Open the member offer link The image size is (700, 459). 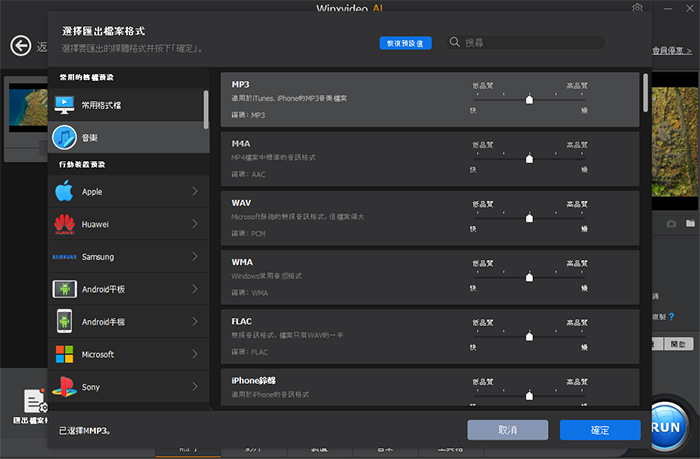coord(672,51)
